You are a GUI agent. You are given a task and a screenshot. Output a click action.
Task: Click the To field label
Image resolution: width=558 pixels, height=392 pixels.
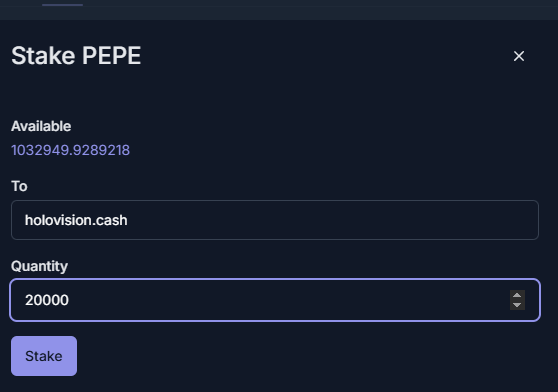(x=19, y=186)
